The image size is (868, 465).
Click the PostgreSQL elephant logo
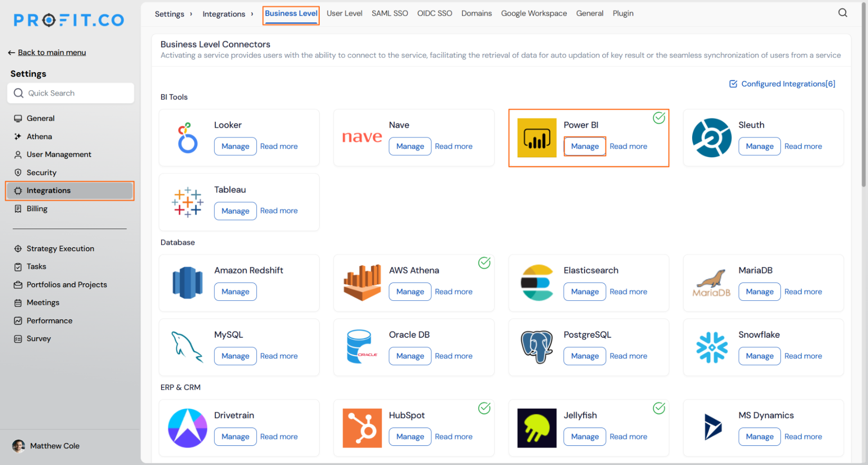pyautogui.click(x=537, y=347)
